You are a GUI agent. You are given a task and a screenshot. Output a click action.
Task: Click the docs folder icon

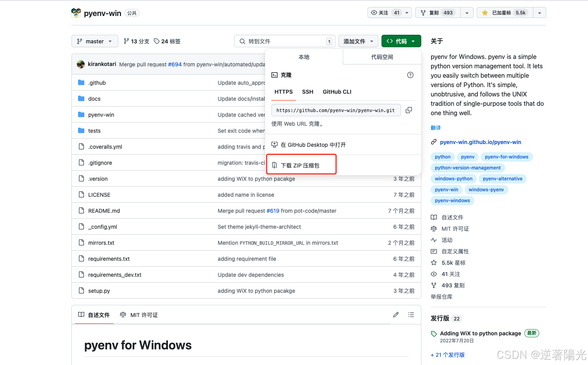pyautogui.click(x=81, y=98)
